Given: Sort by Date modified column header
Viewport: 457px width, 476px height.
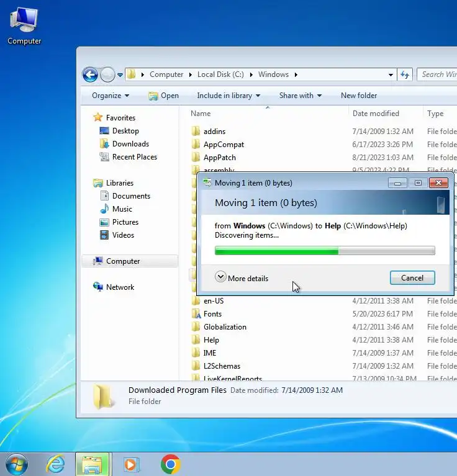Looking at the screenshot, I should tap(376, 114).
